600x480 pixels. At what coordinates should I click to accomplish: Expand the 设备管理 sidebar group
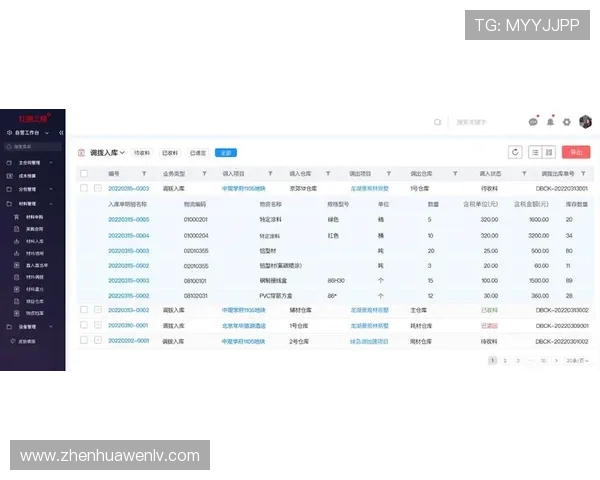tap(51, 327)
